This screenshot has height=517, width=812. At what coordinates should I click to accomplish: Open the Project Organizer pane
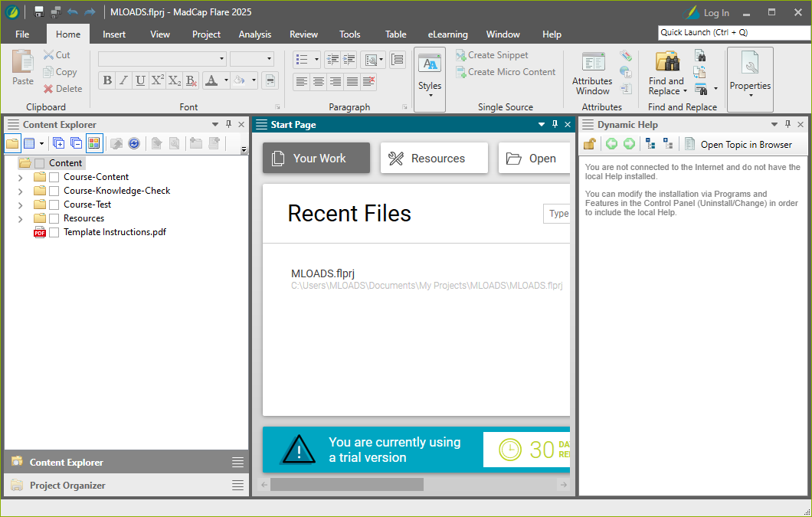tap(126, 486)
